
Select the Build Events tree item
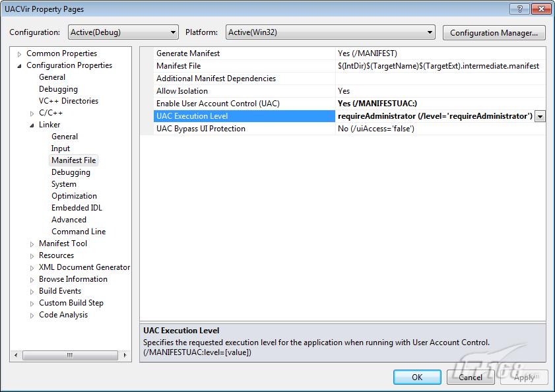(60, 291)
